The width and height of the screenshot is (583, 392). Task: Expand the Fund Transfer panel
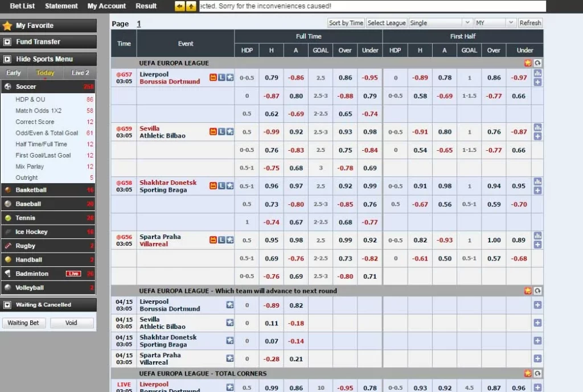pyautogui.click(x=7, y=42)
